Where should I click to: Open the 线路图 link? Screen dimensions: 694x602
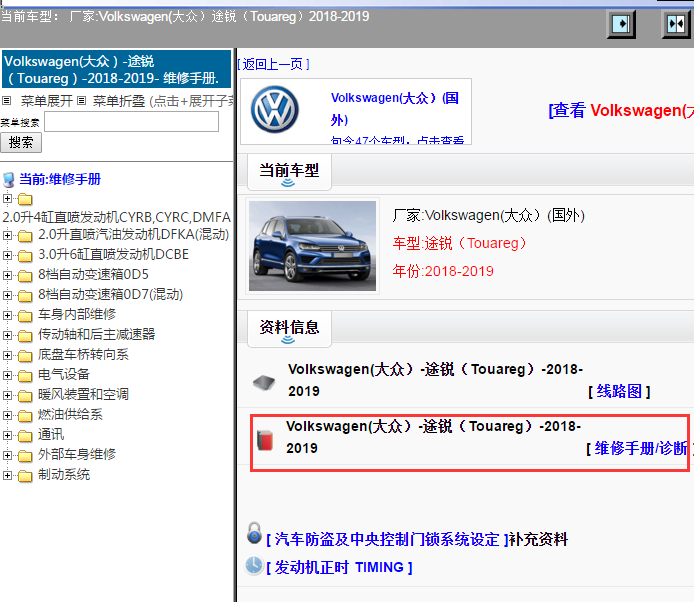pyautogui.click(x=619, y=391)
